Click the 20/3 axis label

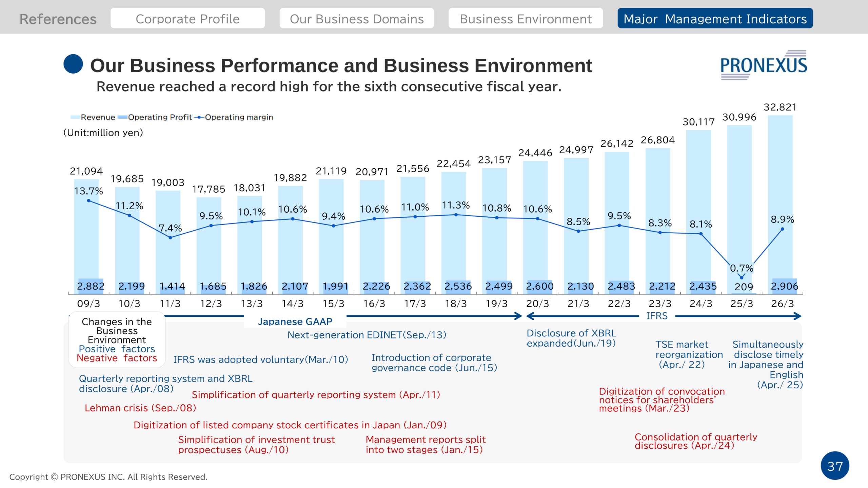[537, 304]
